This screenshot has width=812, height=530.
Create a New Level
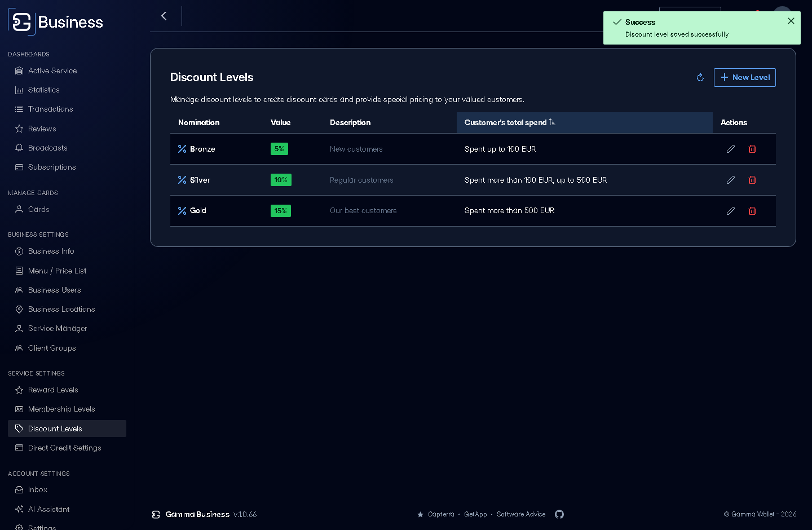point(745,77)
